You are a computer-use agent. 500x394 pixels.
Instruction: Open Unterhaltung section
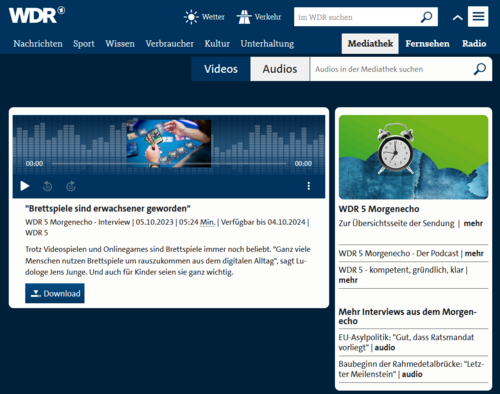[267, 44]
